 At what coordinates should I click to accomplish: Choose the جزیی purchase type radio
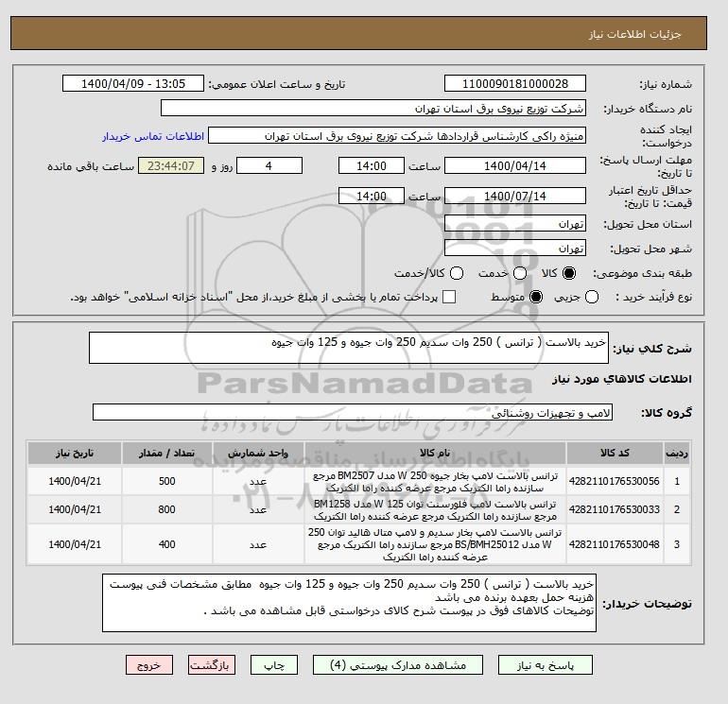pyautogui.click(x=592, y=297)
